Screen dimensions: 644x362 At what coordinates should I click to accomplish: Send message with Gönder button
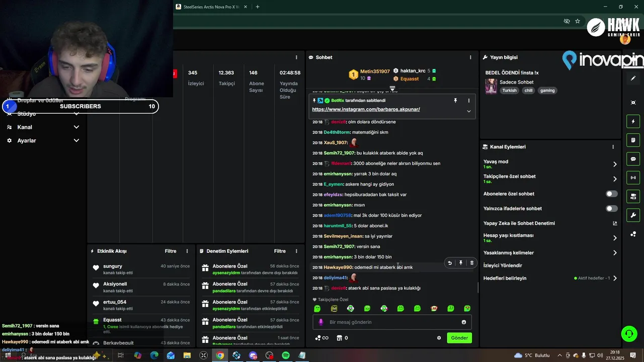click(459, 338)
